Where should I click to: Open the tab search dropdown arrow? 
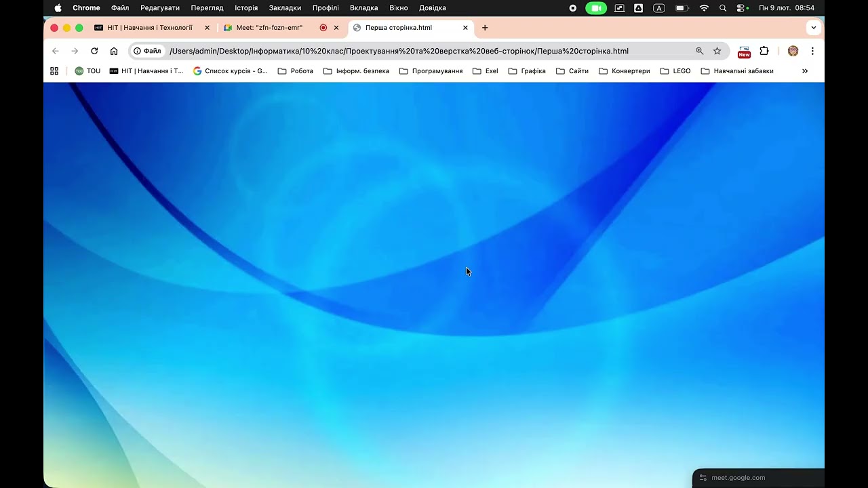pyautogui.click(x=814, y=28)
